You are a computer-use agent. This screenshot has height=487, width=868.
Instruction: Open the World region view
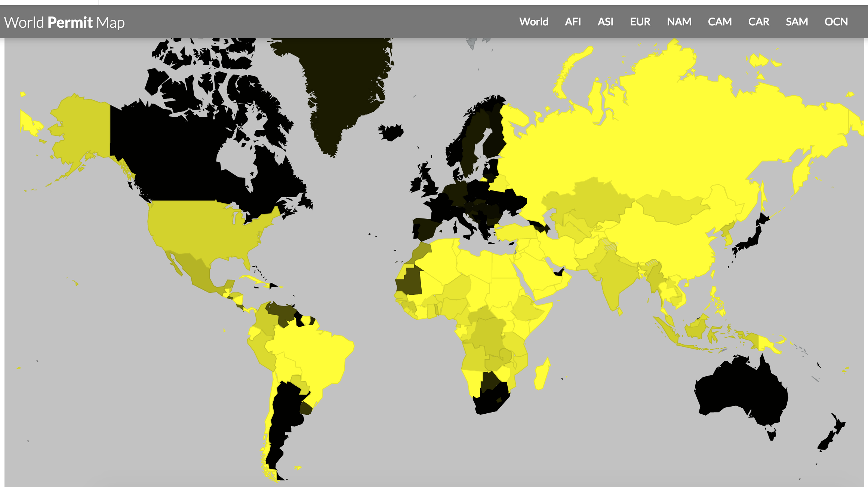(x=533, y=22)
